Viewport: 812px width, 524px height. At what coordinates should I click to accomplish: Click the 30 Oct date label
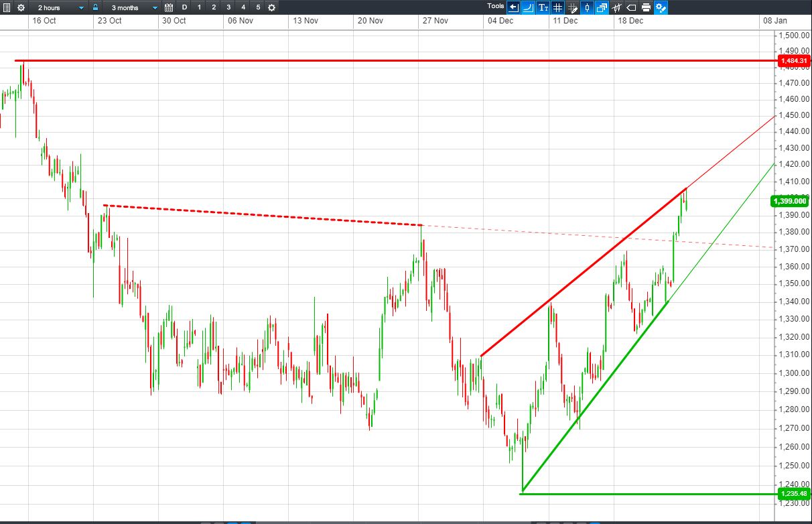point(174,21)
